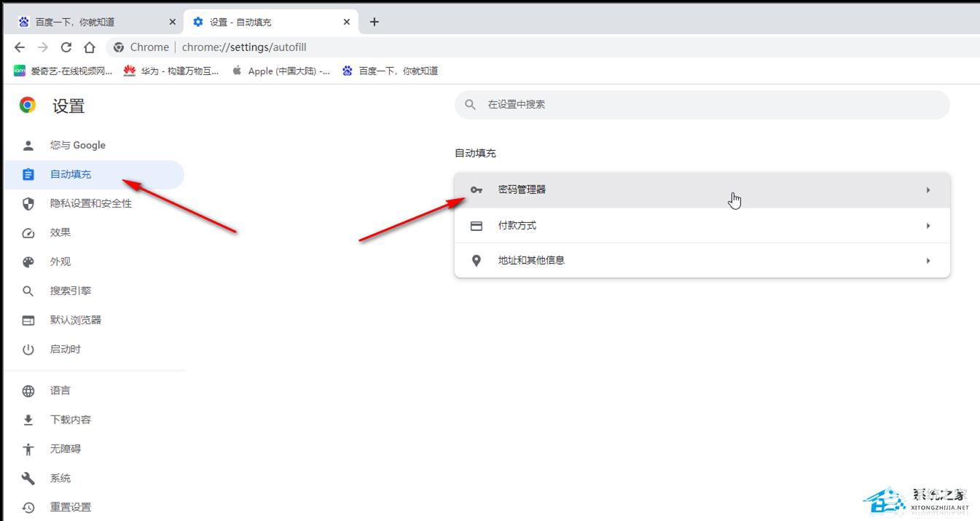Open 系统 settings section
Viewport: 980px width, 521px height.
pyautogui.click(x=93, y=479)
